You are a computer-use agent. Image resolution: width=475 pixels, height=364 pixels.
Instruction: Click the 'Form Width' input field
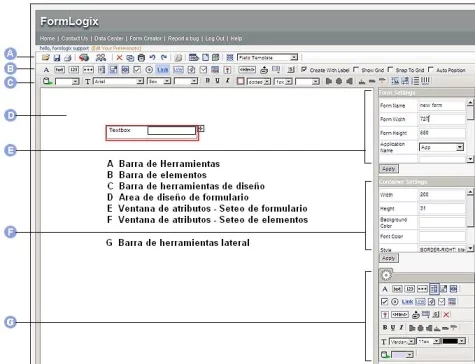point(442,119)
